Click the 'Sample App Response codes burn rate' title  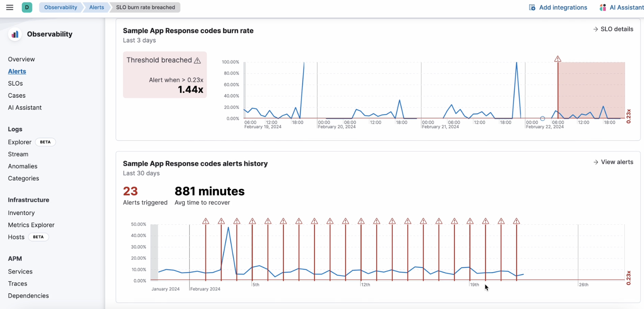188,31
